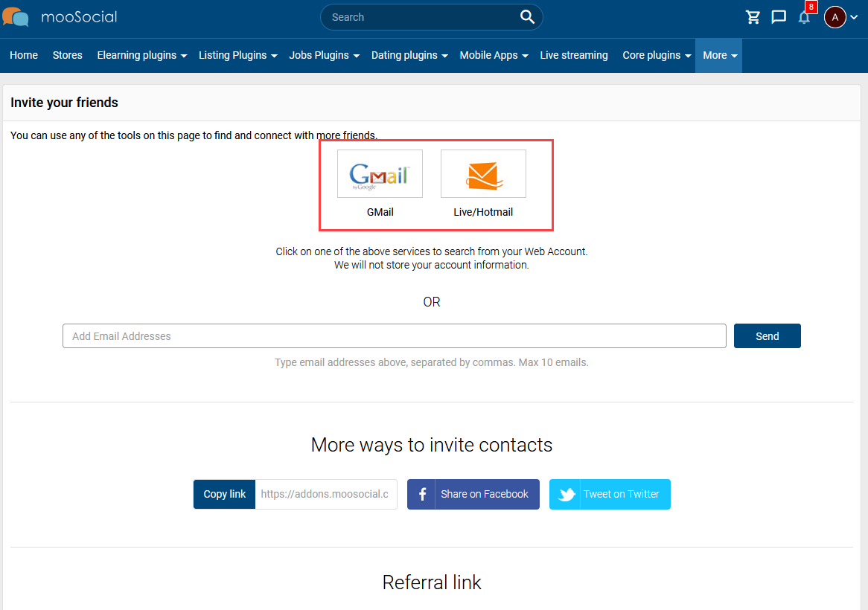Click the "Max 10 emails" hint text
The image size is (868, 610).
click(554, 362)
